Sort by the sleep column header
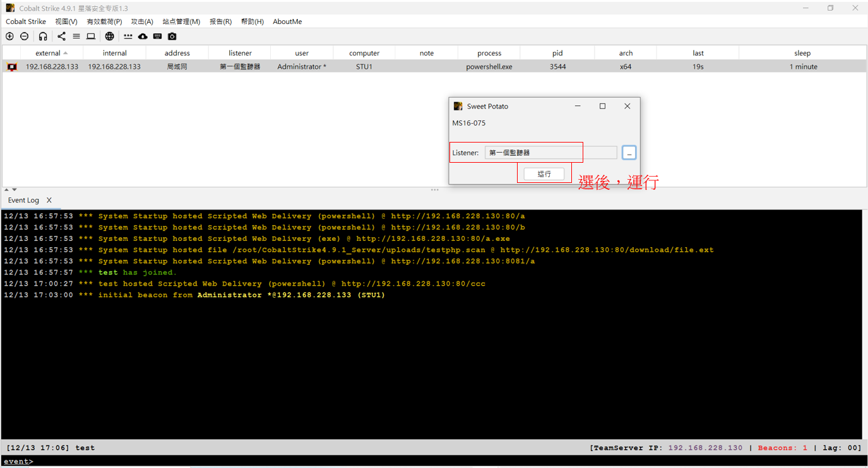 click(802, 53)
